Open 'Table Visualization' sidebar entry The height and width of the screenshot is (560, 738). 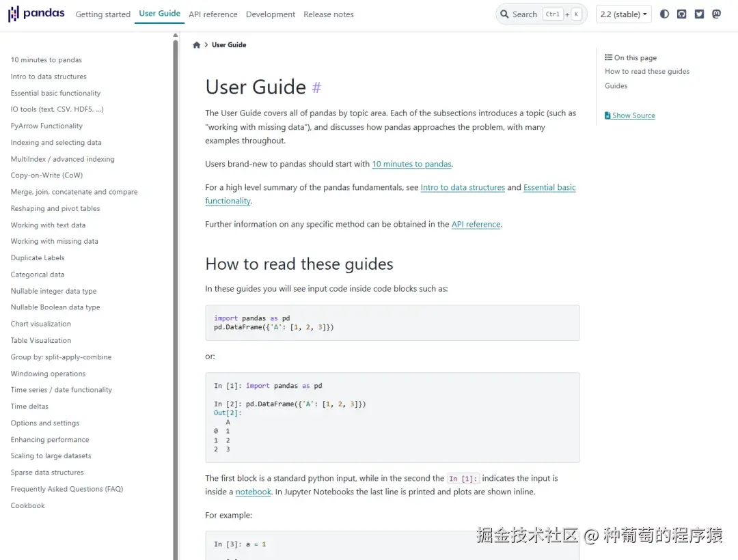coord(41,340)
